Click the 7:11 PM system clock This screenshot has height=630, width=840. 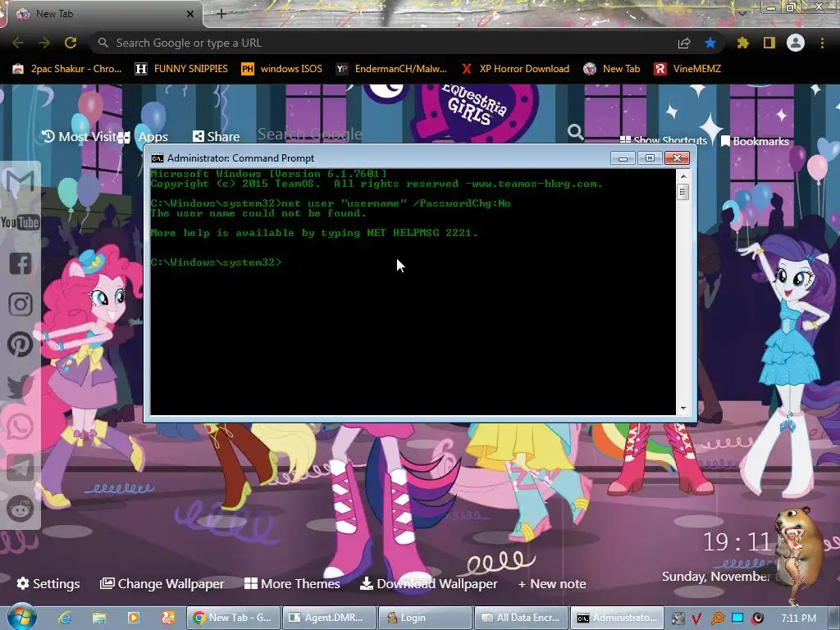[798, 619]
